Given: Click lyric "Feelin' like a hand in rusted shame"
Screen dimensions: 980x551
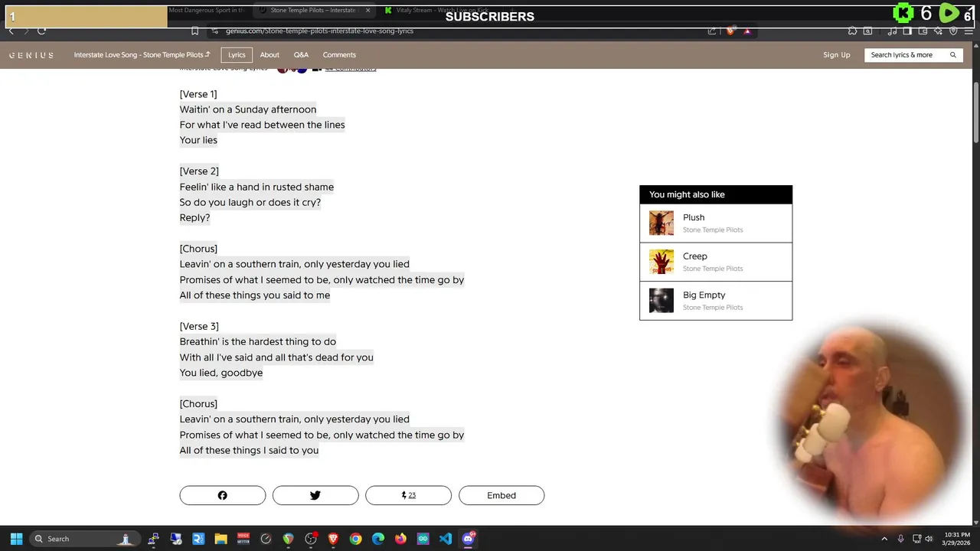Looking at the screenshot, I should 256,187.
